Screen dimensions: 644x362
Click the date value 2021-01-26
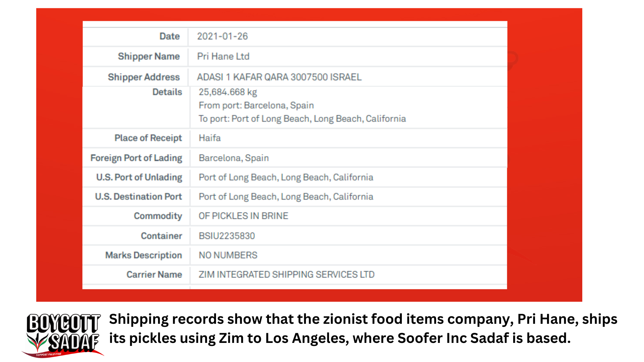point(222,36)
